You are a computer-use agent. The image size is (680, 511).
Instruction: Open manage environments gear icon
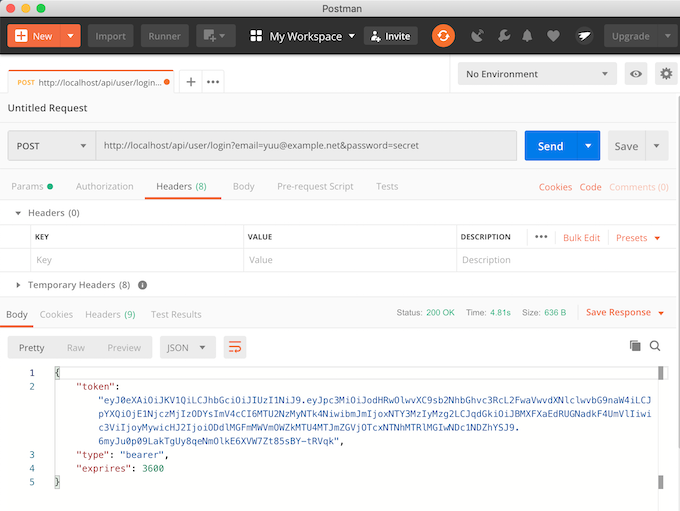coord(666,74)
